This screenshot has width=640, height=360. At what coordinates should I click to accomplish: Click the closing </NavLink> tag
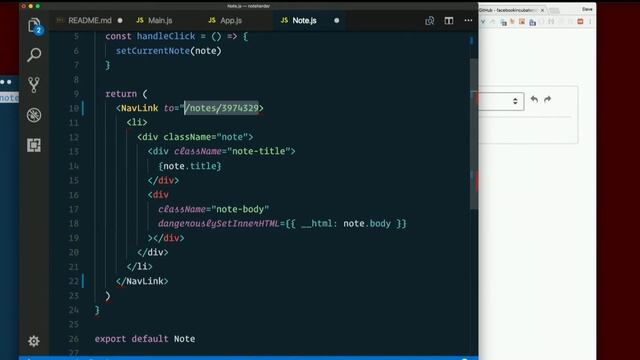[142, 281]
